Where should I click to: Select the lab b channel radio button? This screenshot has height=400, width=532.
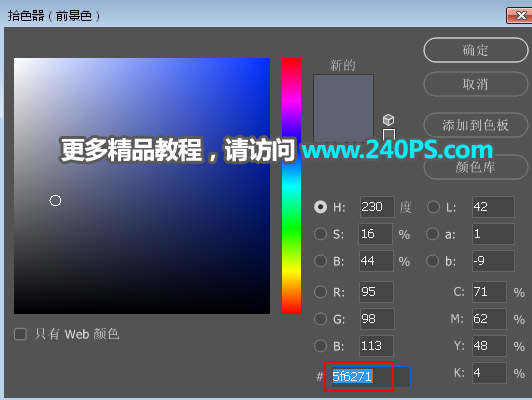433,261
